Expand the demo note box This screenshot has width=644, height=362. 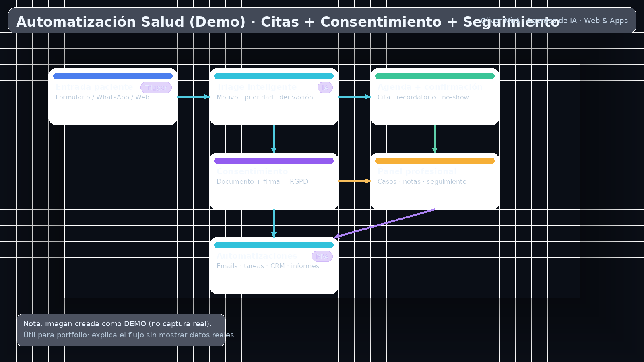click(x=121, y=329)
